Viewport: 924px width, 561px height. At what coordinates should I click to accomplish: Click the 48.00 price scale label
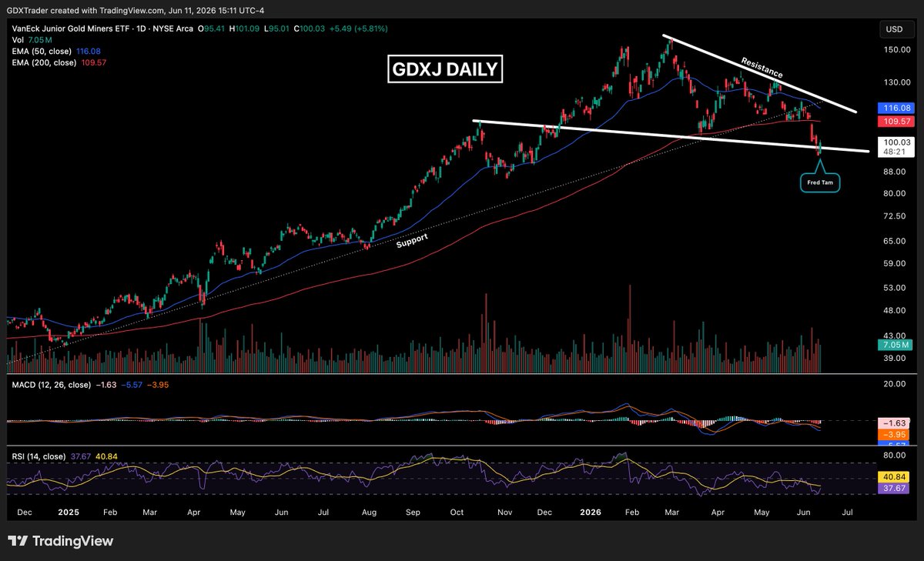point(896,310)
